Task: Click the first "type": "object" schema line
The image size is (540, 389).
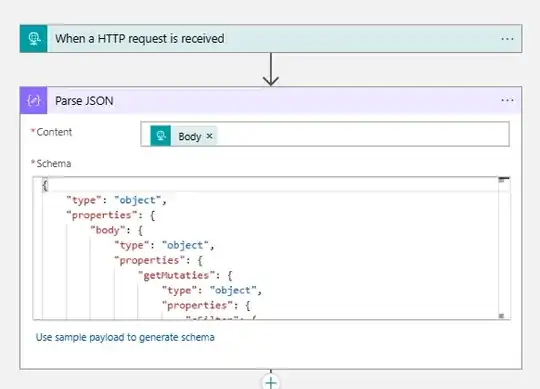Action: pyautogui.click(x=116, y=200)
